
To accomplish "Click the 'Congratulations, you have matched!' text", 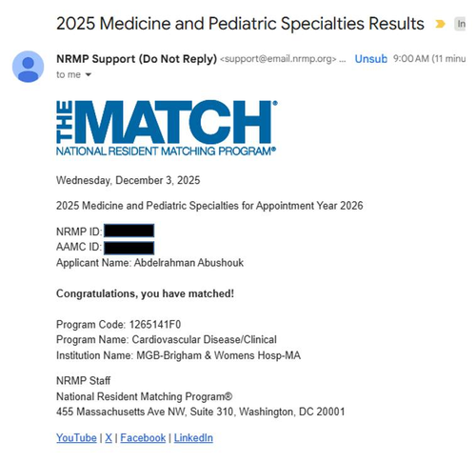I will 145,293.
